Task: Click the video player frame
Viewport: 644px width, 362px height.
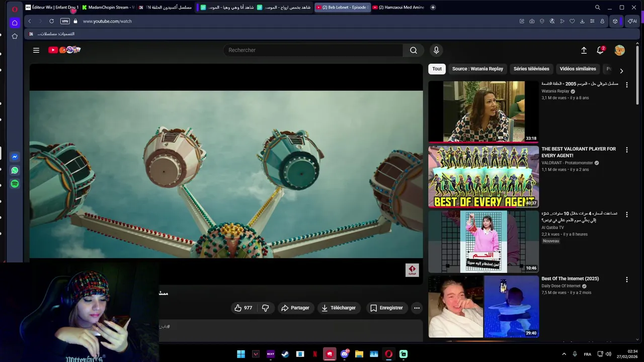Action: tap(226, 174)
